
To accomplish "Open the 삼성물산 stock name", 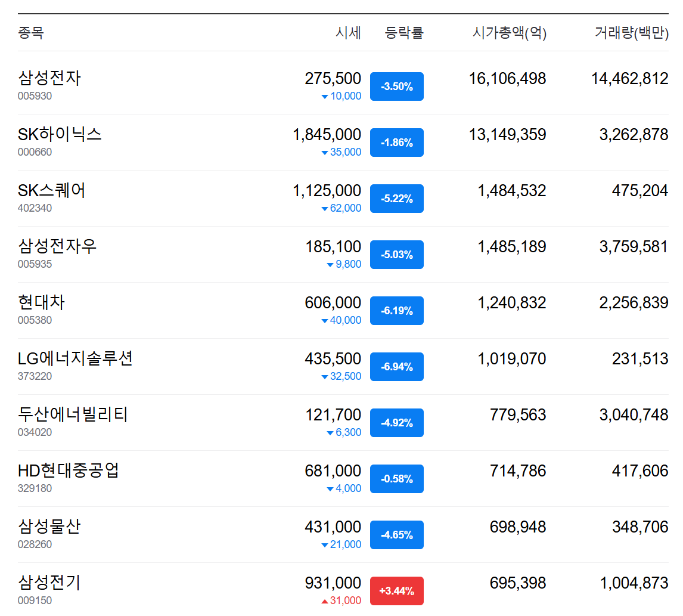I will pyautogui.click(x=49, y=527).
